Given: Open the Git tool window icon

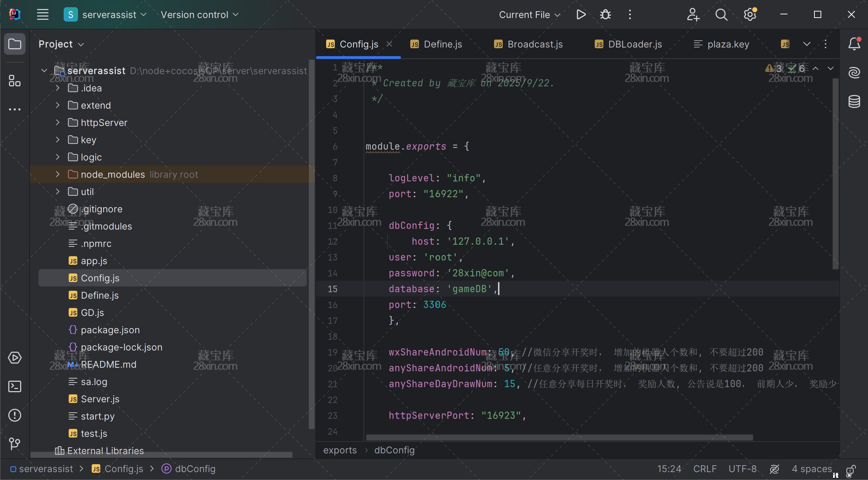Looking at the screenshot, I should (x=15, y=444).
